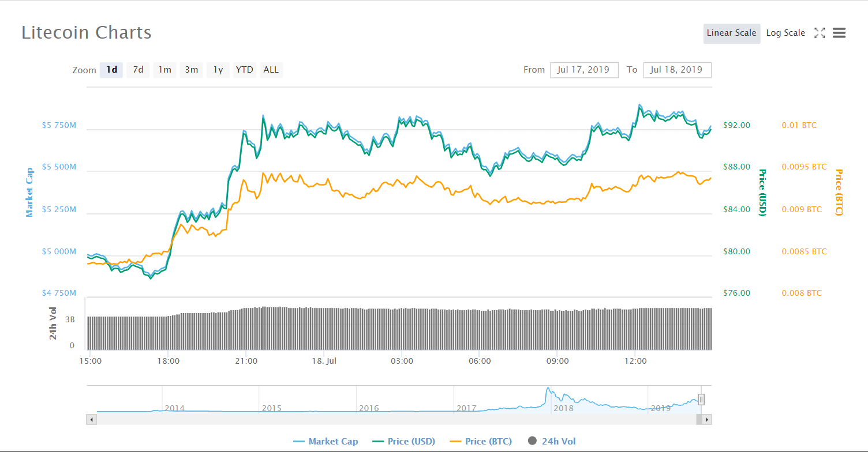868x452 pixels.
Task: Click the $4 750M market cap label
Action: point(59,293)
